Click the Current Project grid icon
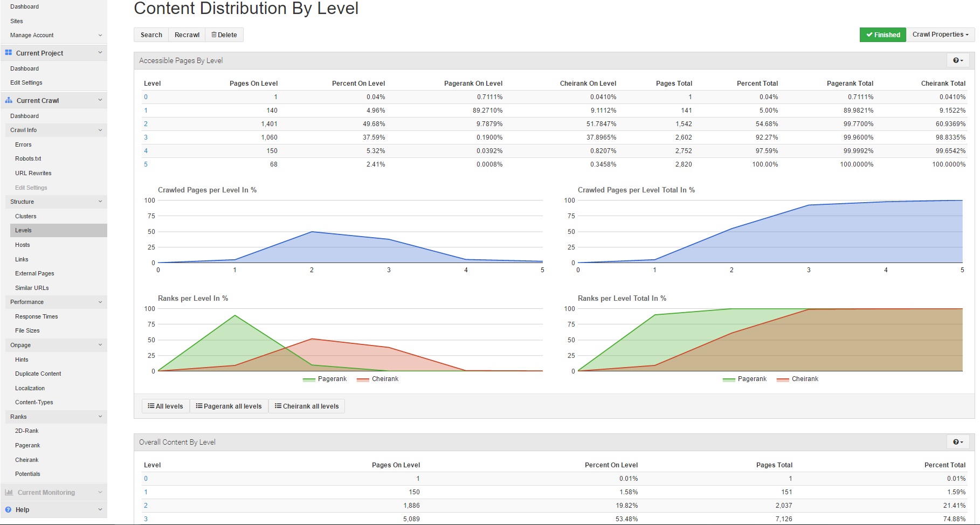 pos(9,53)
